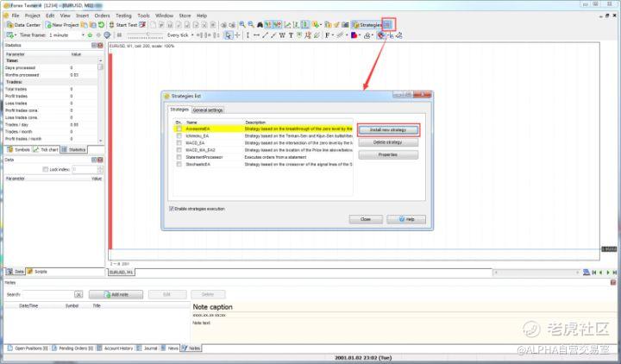
Task: Select the arrow cursor tool
Action: 228,35
